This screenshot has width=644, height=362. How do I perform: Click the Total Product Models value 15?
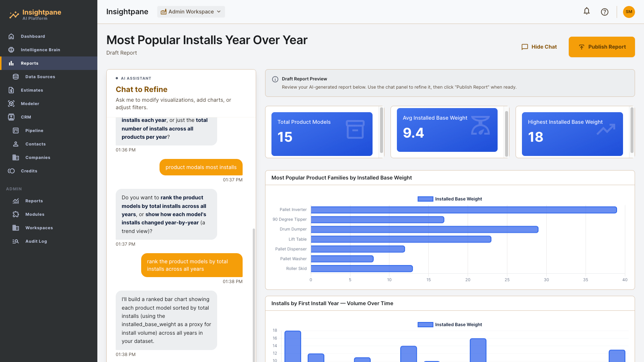click(x=285, y=137)
